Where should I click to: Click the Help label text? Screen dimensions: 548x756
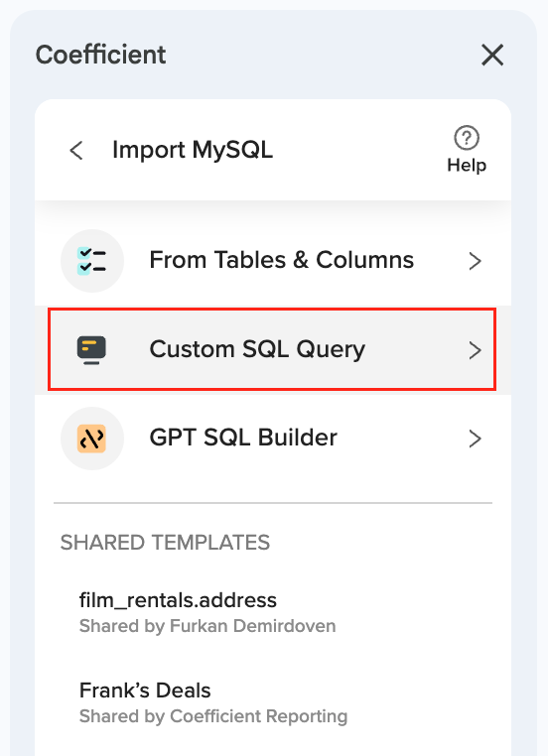pyautogui.click(x=467, y=166)
